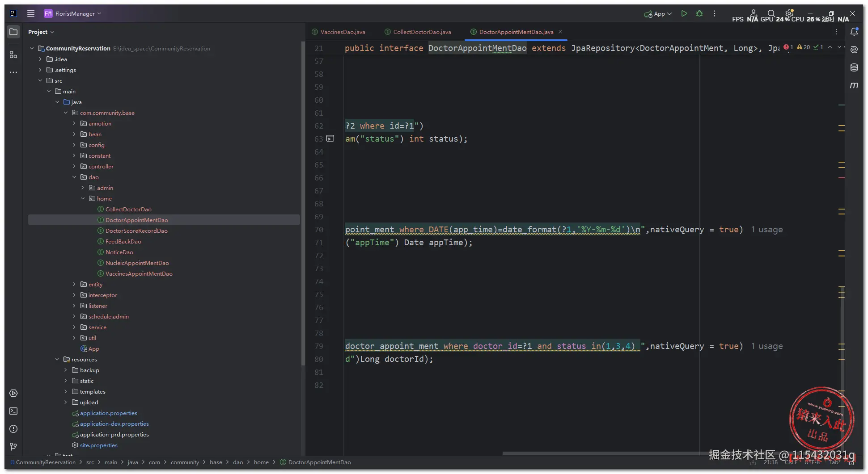Open the Git version control window
868x474 pixels.
click(13, 447)
